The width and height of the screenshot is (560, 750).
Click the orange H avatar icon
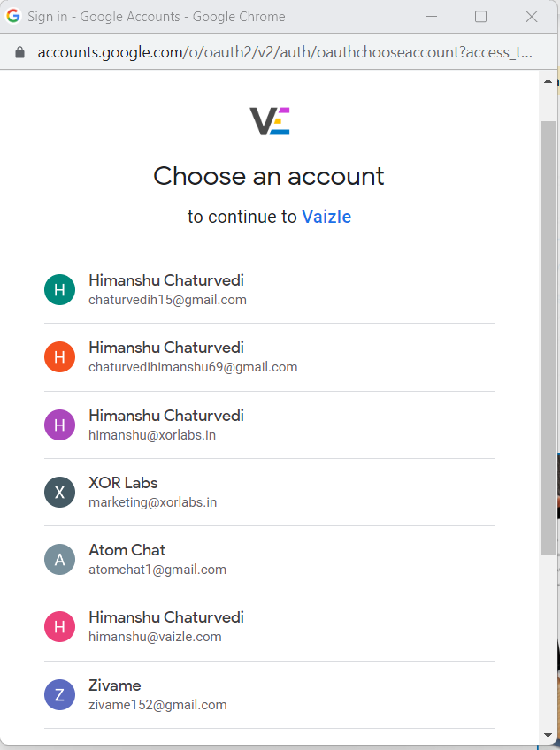click(60, 356)
